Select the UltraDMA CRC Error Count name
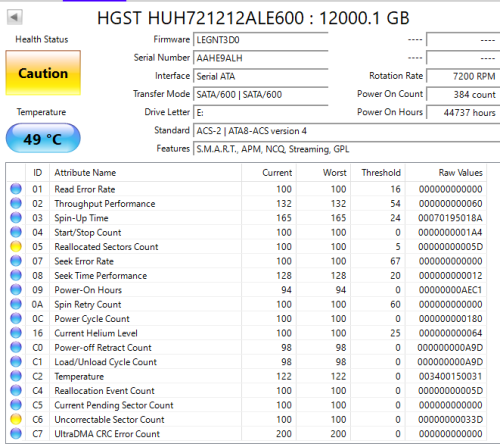This screenshot has height=447, width=500. pyautogui.click(x=107, y=434)
